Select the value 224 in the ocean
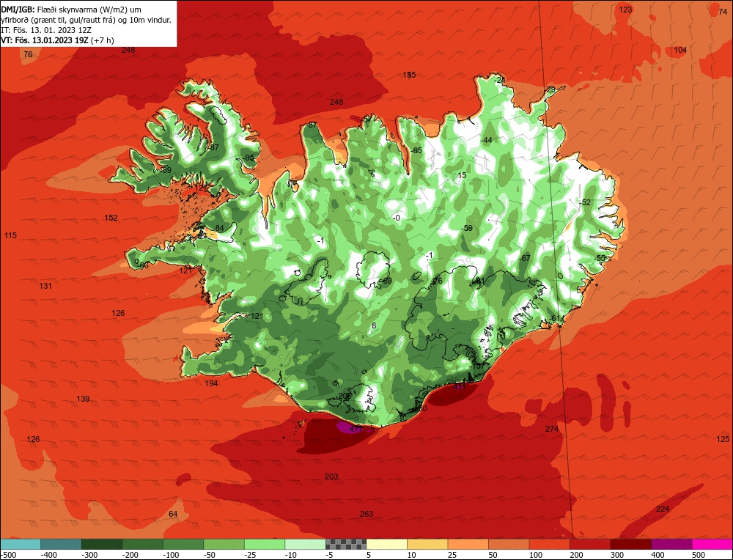The height and width of the screenshot is (560, 733). [663, 509]
